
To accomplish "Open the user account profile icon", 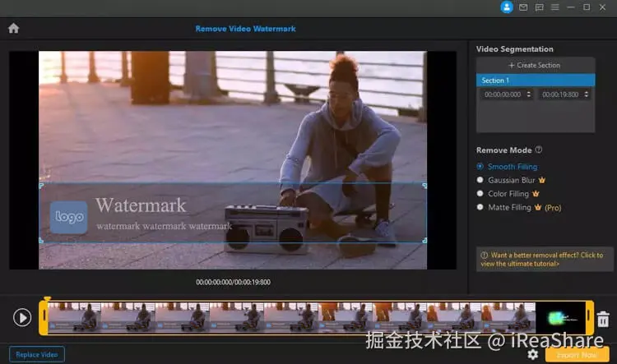I will 507,7.
